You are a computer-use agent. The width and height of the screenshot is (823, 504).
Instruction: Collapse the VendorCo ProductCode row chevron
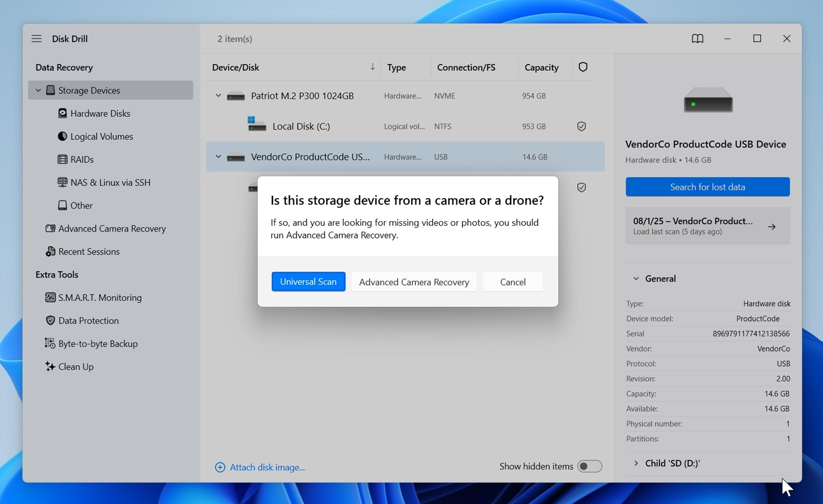(218, 157)
